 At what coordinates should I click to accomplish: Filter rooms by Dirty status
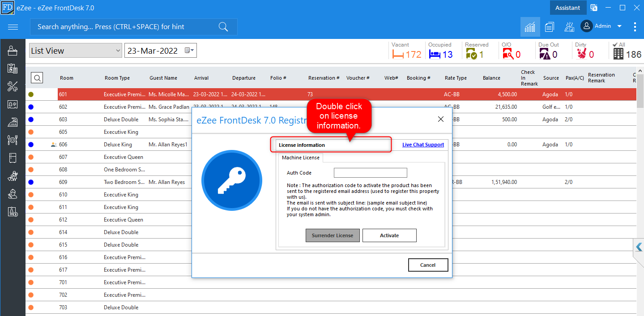tap(584, 51)
